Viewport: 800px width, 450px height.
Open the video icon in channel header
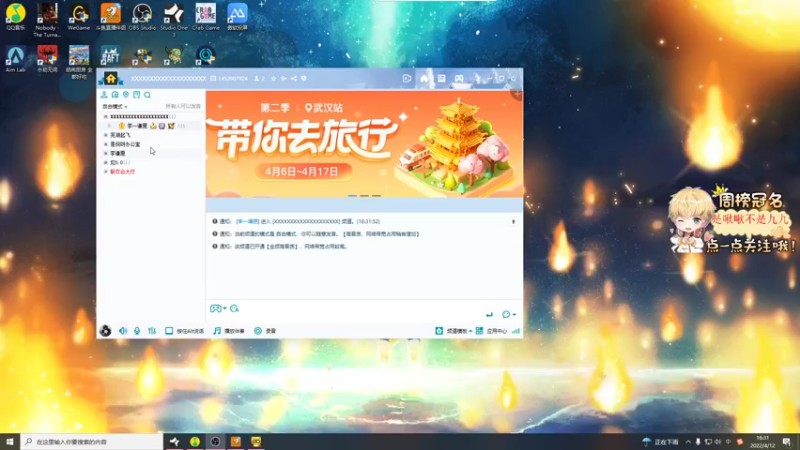407,79
